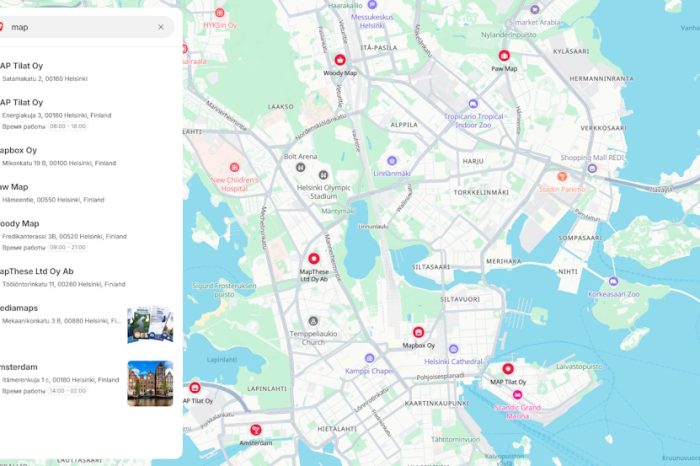Click the Helsinki Olympic Stadium icon

click(323, 175)
